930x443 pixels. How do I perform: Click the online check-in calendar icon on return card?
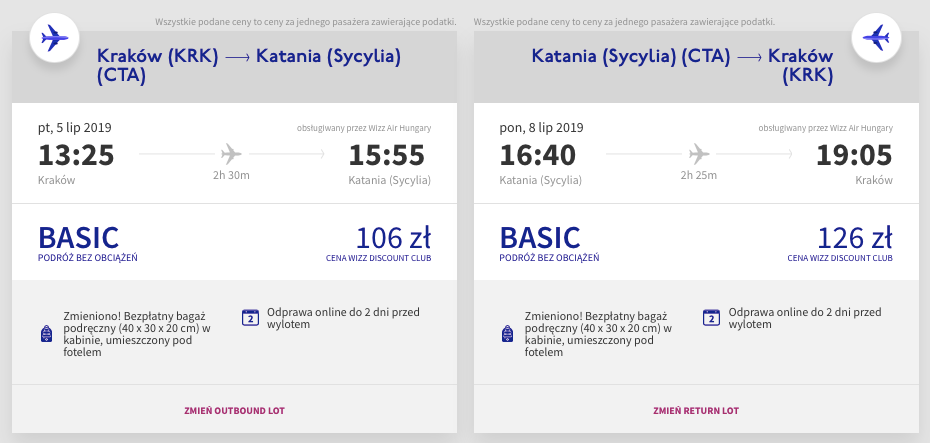pyautogui.click(x=711, y=317)
